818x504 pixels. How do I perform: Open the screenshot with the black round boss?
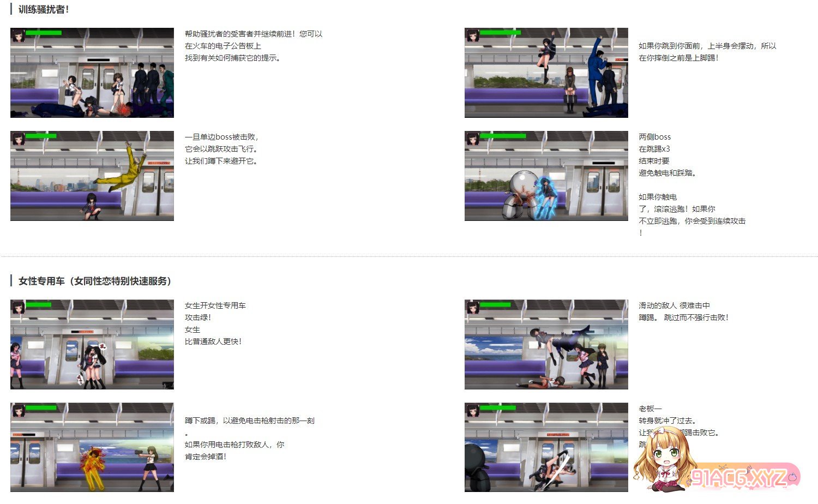coord(546,447)
